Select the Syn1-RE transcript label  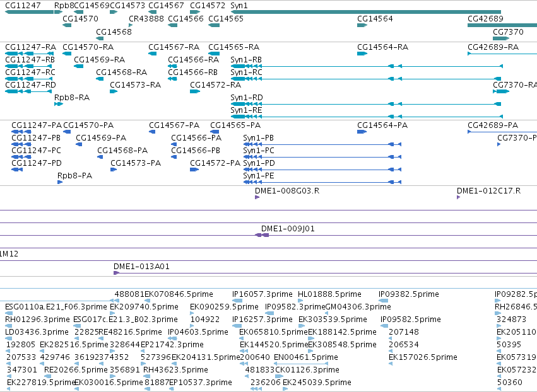pyautogui.click(x=246, y=110)
